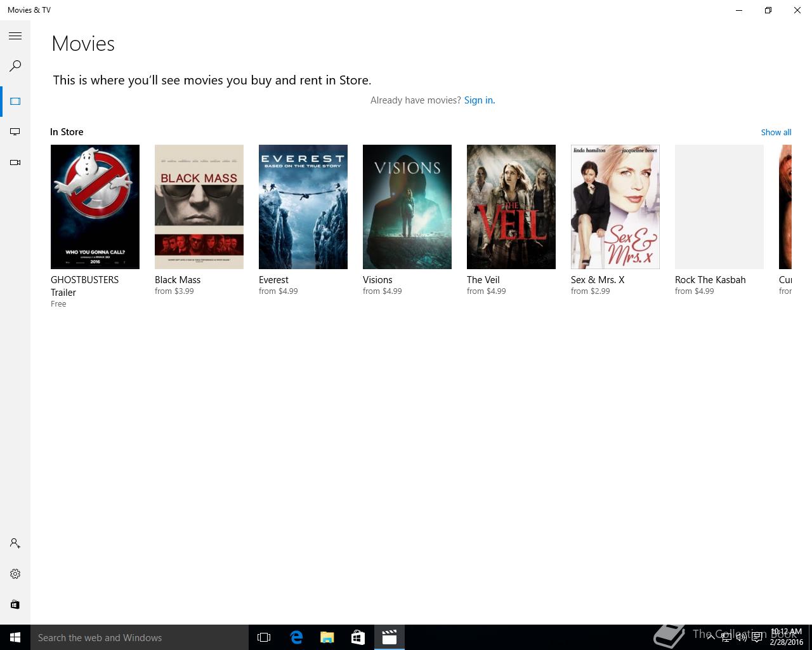Click the Everest title text
812x650 pixels.
coord(273,280)
